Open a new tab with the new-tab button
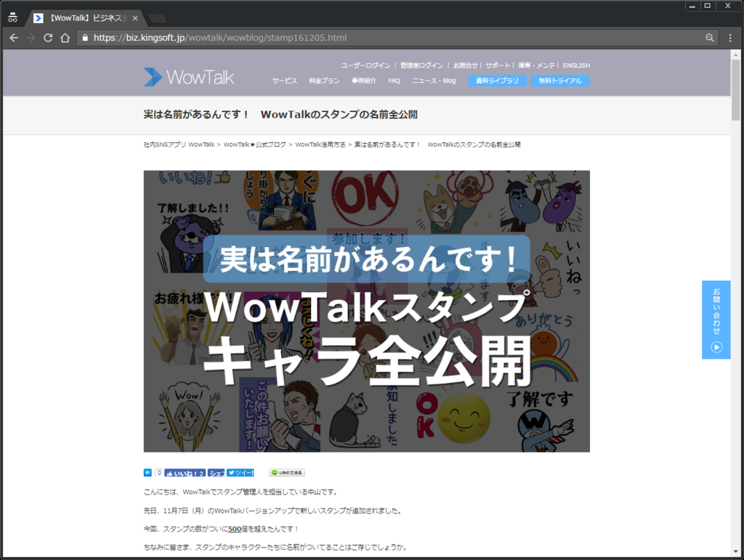The width and height of the screenshot is (744, 560). pyautogui.click(x=158, y=18)
